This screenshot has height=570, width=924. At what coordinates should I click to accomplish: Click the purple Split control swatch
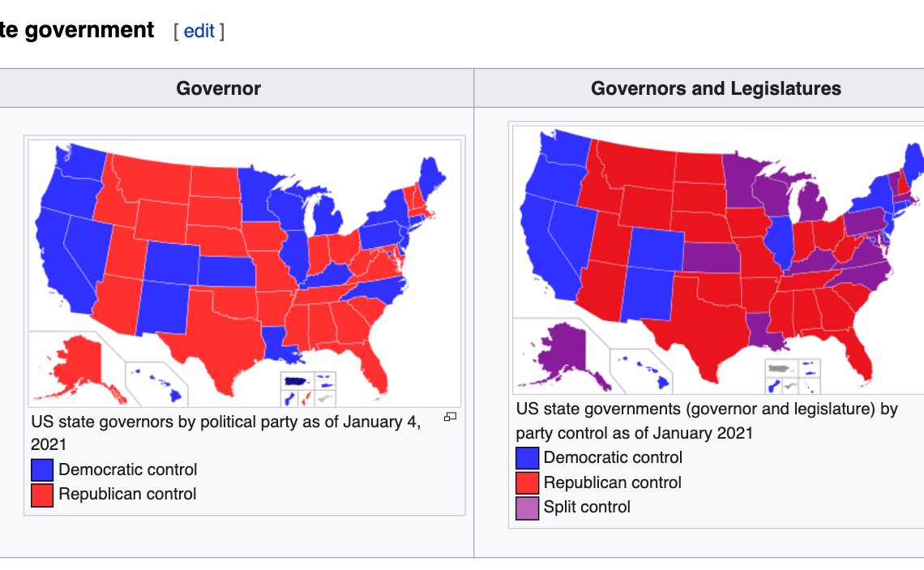coord(527,508)
